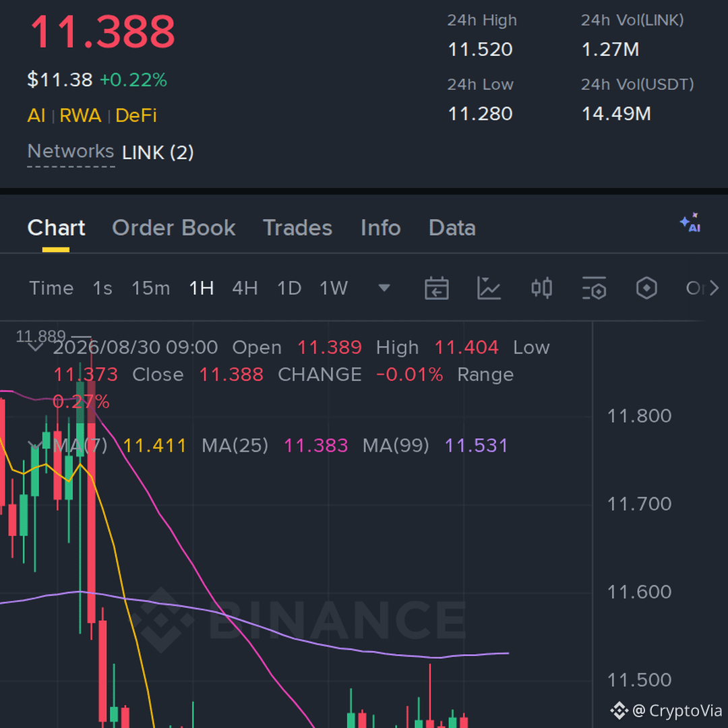This screenshot has height=728, width=728.
Task: Switch to the Order Book tab
Action: 174,228
